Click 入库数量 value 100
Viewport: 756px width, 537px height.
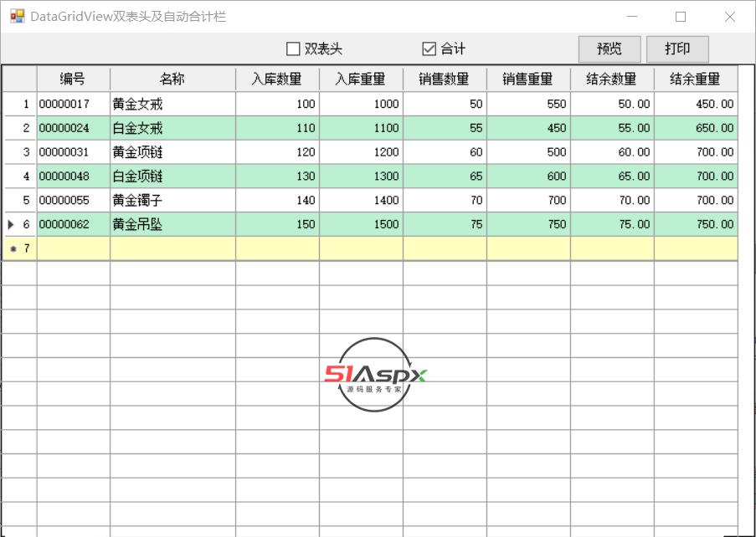(x=277, y=104)
